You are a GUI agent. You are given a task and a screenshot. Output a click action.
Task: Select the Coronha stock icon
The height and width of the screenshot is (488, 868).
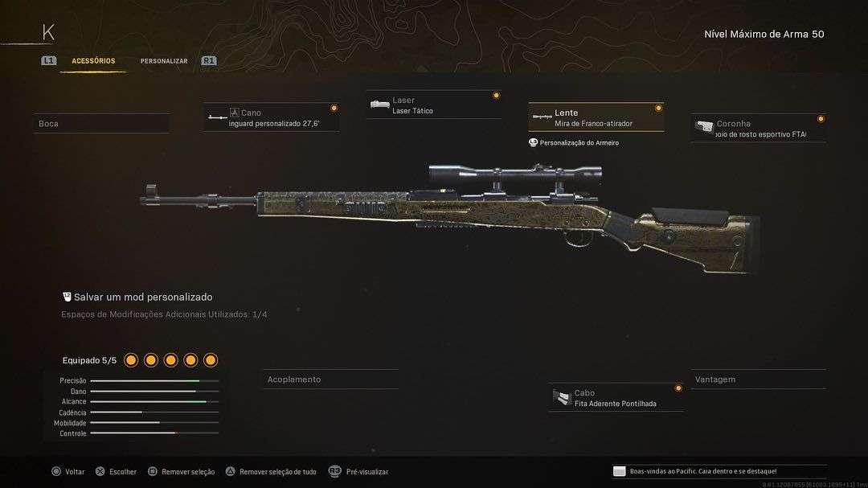[x=704, y=126]
